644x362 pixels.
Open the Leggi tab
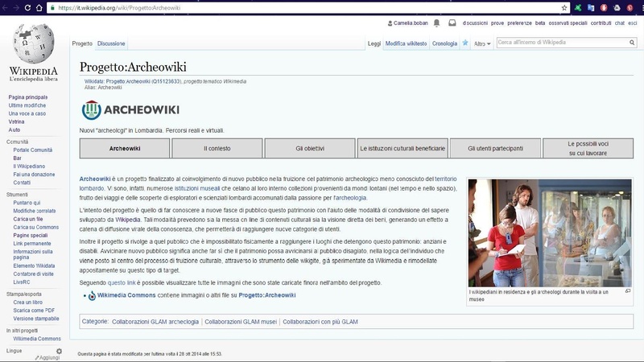[x=374, y=43]
